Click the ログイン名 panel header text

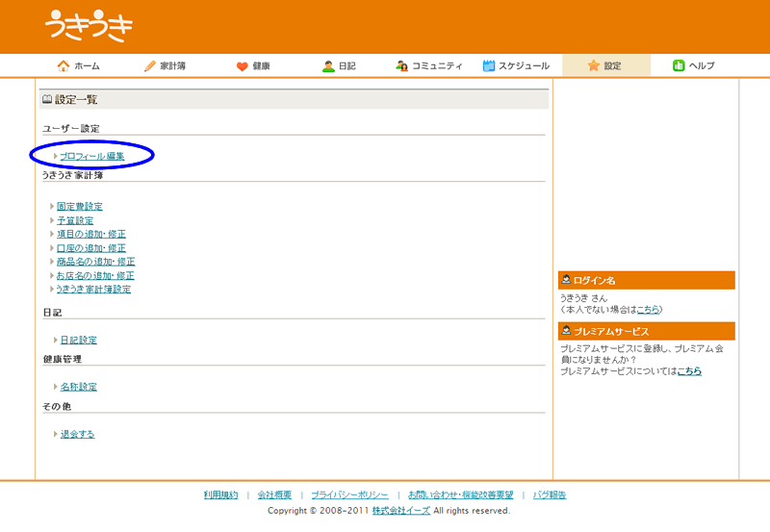coord(594,280)
